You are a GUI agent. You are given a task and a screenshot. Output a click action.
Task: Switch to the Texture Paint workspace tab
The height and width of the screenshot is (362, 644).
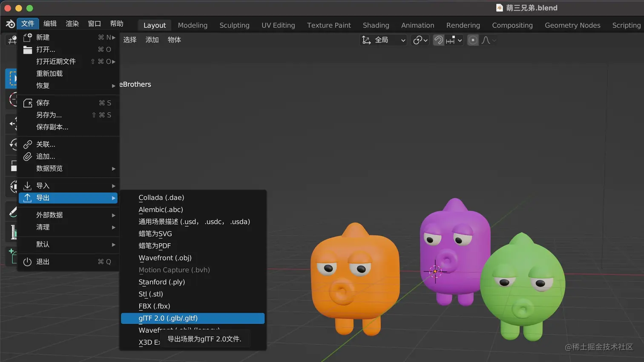point(329,26)
